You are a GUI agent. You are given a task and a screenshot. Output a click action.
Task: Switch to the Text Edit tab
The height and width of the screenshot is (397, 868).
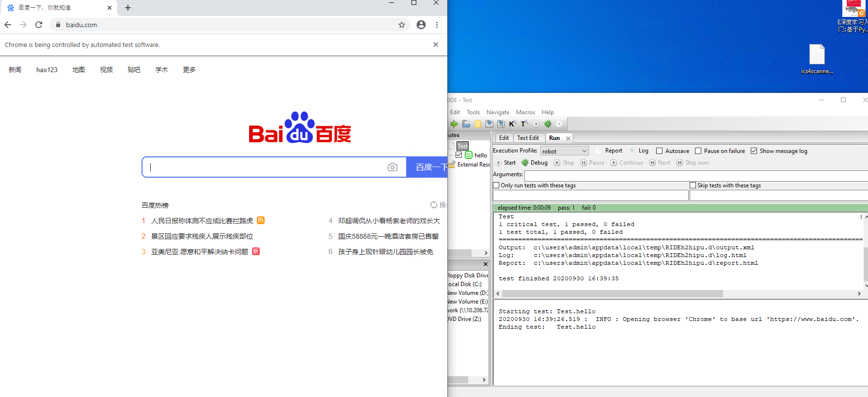click(528, 138)
